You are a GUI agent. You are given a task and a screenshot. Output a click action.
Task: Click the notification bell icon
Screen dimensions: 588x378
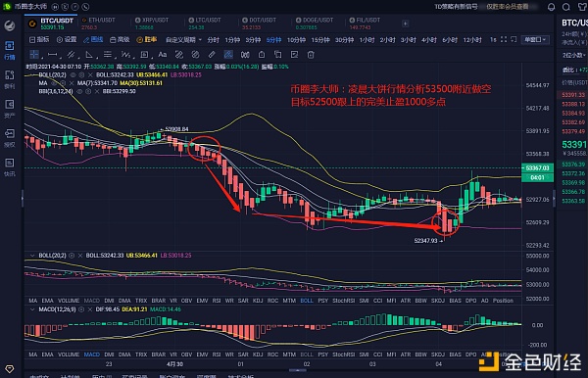[x=551, y=7]
